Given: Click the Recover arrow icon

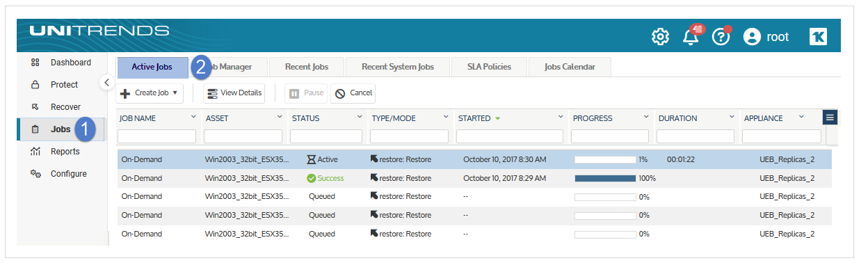Looking at the screenshot, I should [x=35, y=107].
